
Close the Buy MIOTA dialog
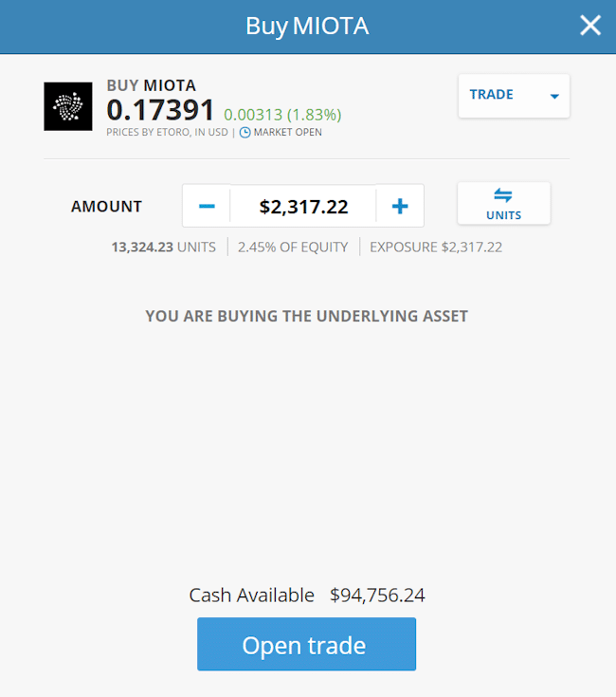(x=590, y=26)
